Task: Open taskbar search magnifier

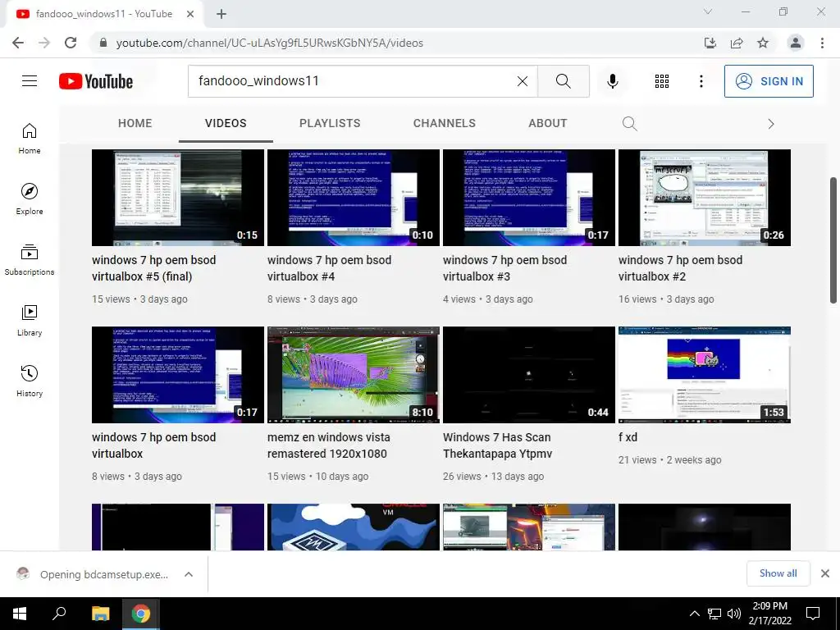Action: click(x=59, y=614)
